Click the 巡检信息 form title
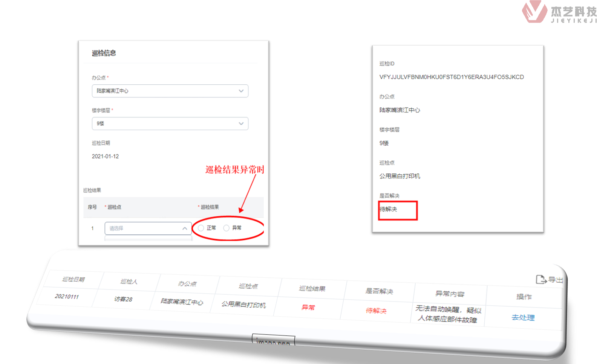The width and height of the screenshot is (597, 364). coord(104,53)
